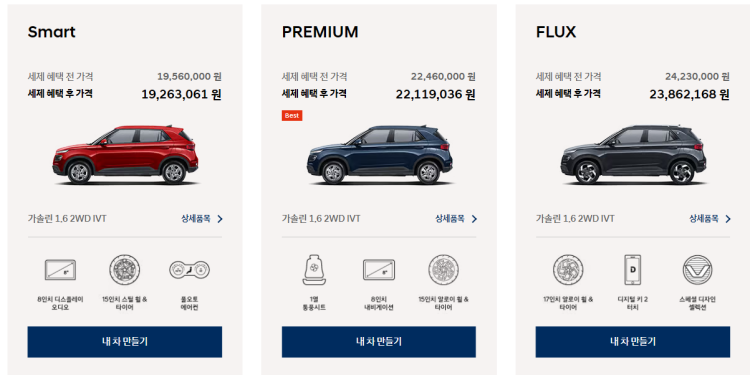Open 상세품목 details for the Smart trim
Image resolution: width=750 pixels, height=375 pixels.
(202, 219)
